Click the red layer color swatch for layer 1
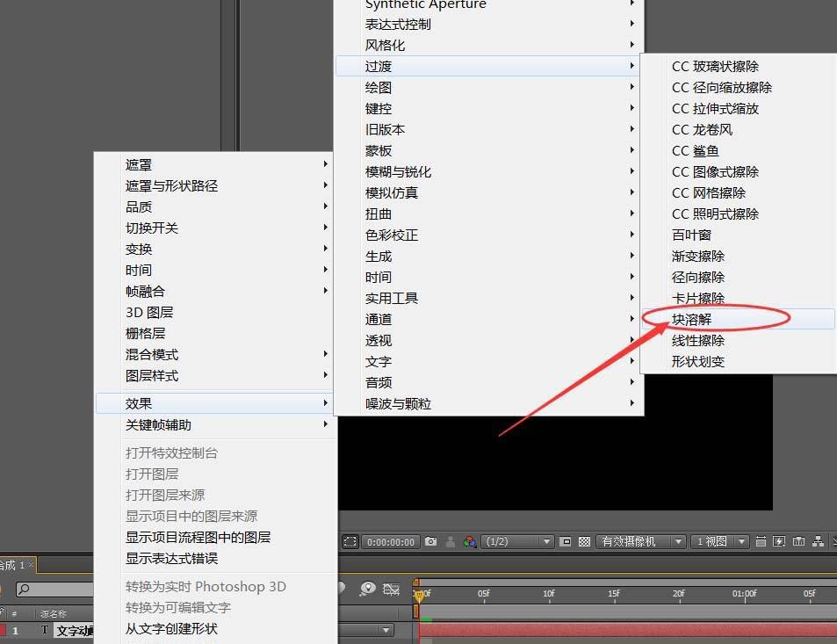The height and width of the screenshot is (644, 837). (x=4, y=628)
